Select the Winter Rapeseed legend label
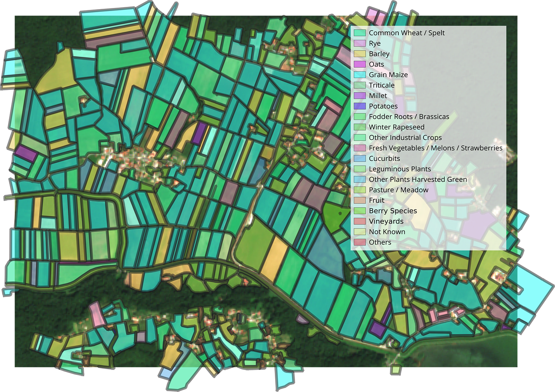The width and height of the screenshot is (555, 392). coord(396,127)
